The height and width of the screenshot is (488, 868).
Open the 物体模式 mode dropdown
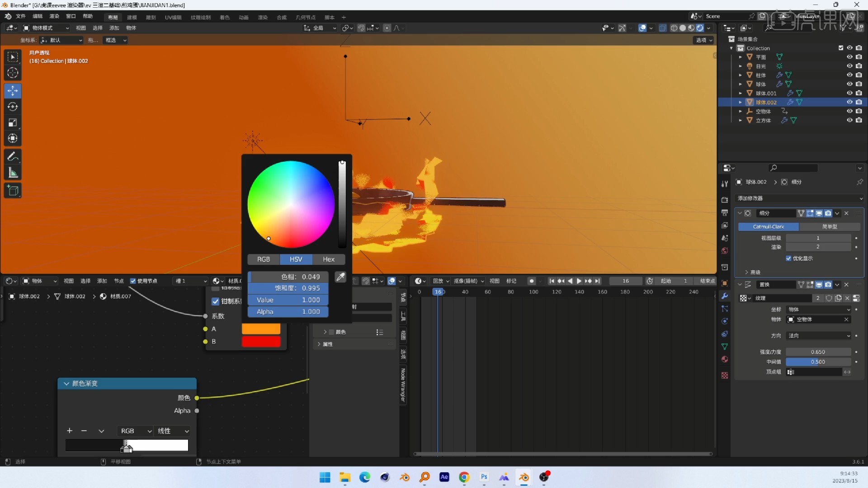(47, 28)
